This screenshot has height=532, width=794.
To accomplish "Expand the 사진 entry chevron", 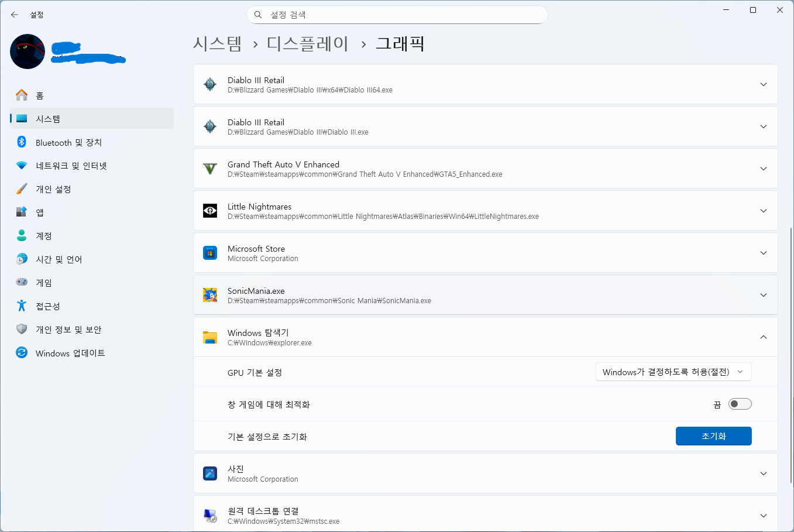I will tap(764, 473).
